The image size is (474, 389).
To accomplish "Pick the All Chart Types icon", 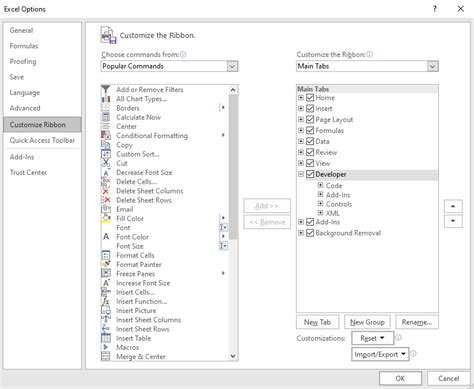I will pos(106,99).
